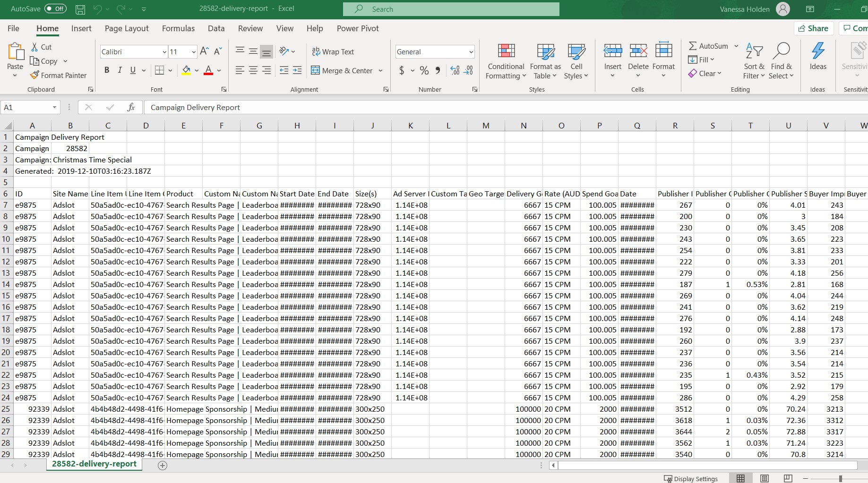Click AutoSum sigma icon
This screenshot has width=868, height=483.
(693, 46)
